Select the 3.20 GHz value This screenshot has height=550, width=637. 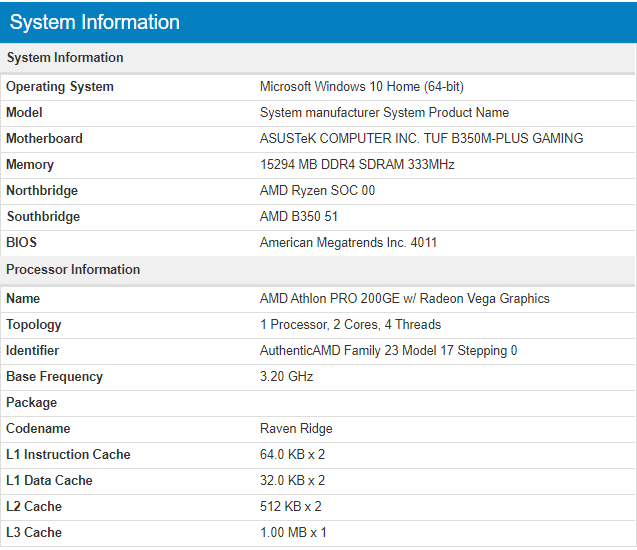pos(286,377)
